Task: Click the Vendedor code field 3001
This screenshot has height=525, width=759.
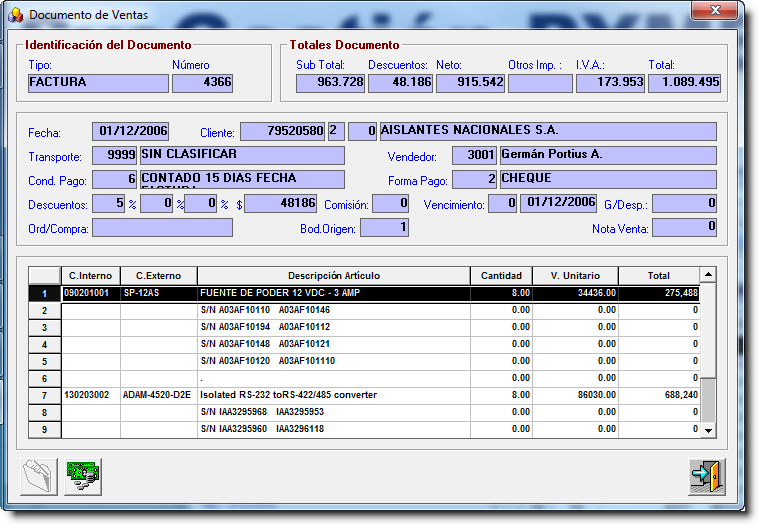Action: coord(474,155)
